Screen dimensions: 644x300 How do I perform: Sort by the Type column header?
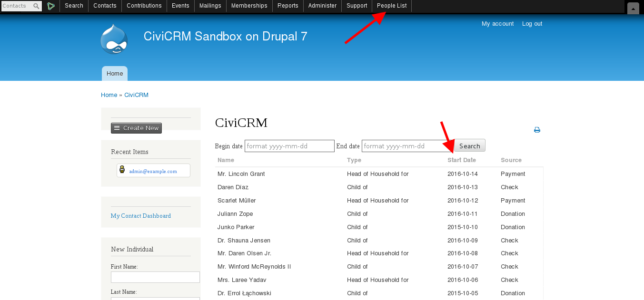354,160
